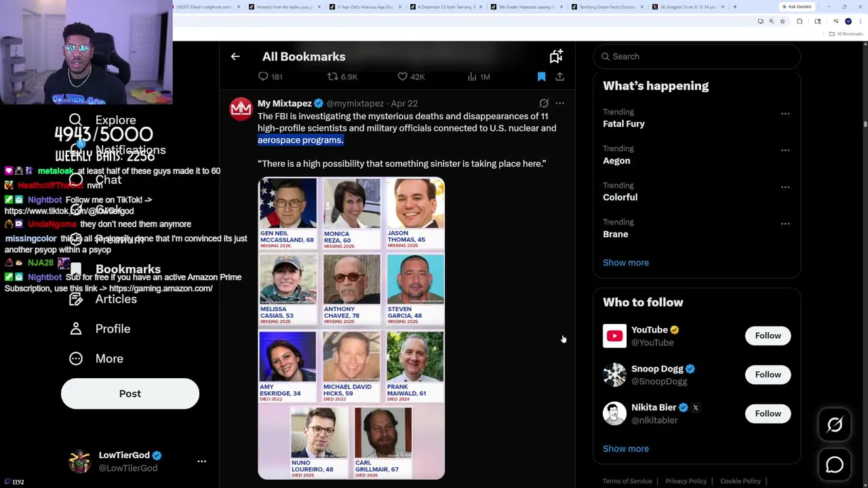Switch to the D4vd's cellphone browser tab
This screenshot has width=868, height=488.
(203, 7)
